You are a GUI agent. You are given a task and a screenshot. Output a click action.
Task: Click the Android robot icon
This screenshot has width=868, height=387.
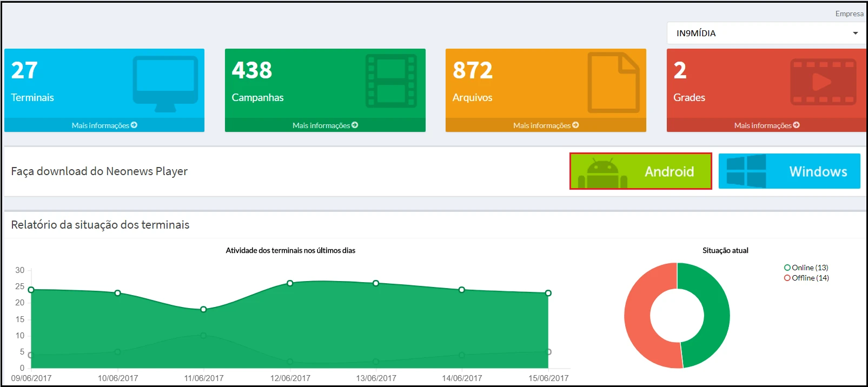pos(602,173)
